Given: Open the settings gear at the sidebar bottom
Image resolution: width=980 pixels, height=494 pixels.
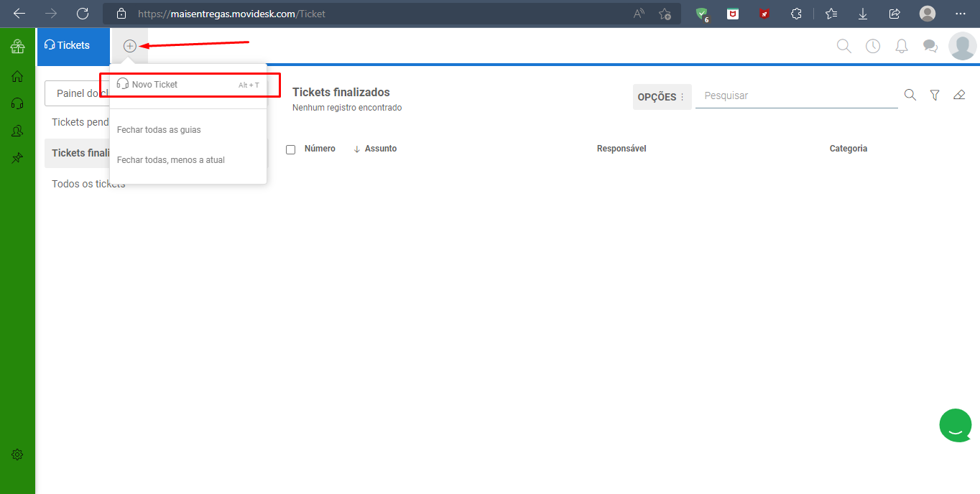Looking at the screenshot, I should point(17,455).
